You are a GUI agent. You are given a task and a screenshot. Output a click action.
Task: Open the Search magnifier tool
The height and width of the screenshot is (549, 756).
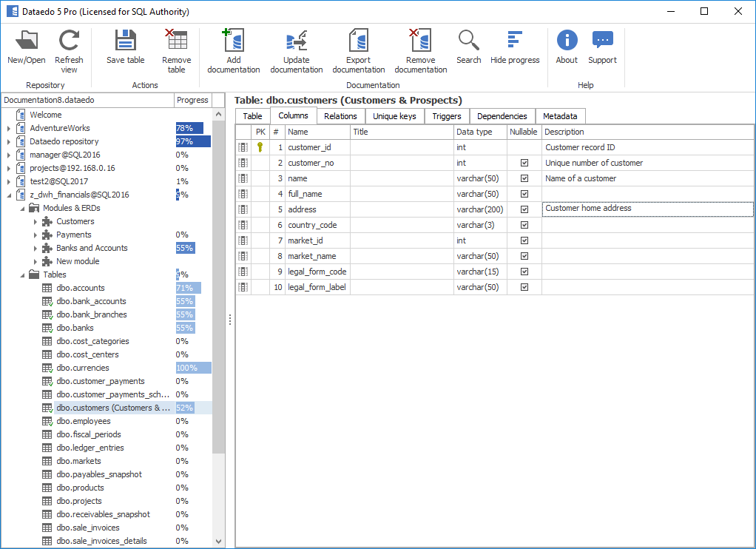click(x=469, y=41)
